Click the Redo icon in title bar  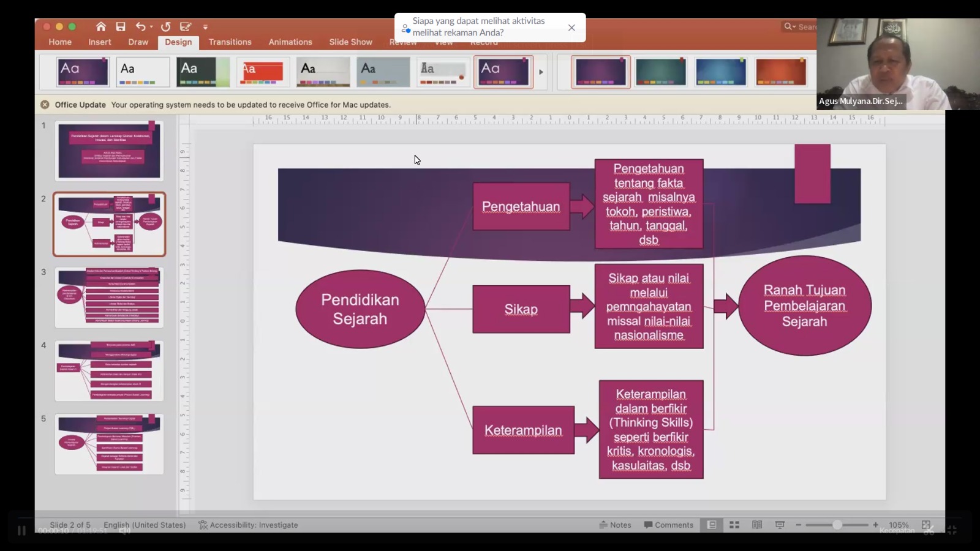coord(165,26)
